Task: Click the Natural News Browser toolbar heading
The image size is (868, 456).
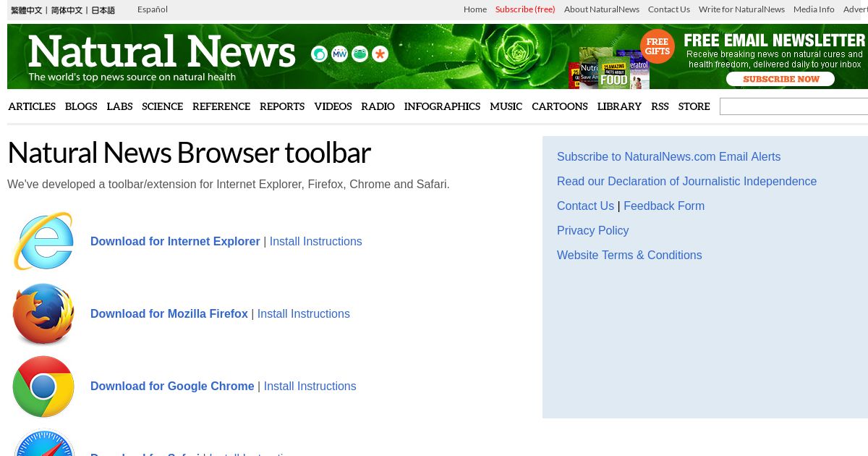Action: [x=189, y=153]
